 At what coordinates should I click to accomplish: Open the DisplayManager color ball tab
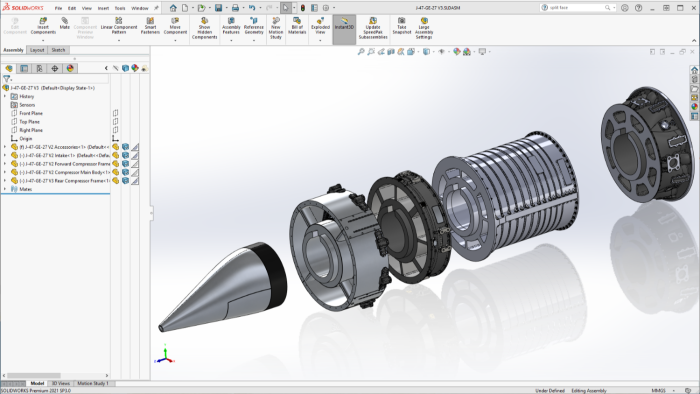70,68
